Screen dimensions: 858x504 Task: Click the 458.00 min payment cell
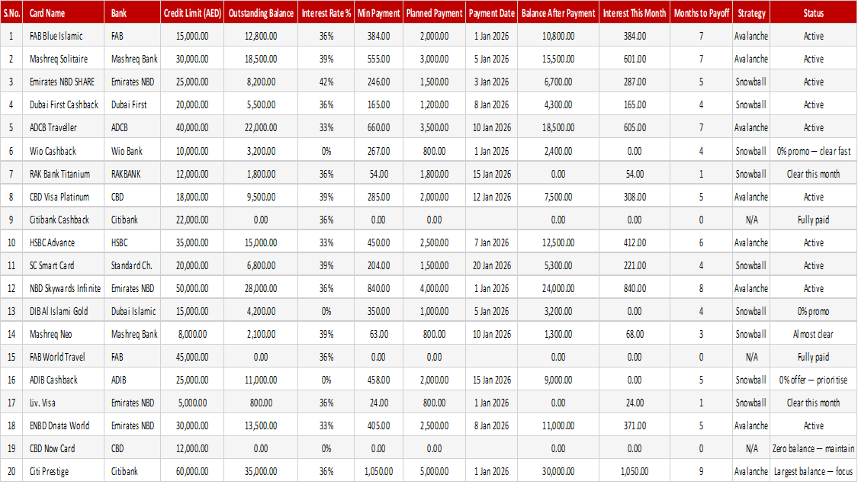(x=378, y=380)
